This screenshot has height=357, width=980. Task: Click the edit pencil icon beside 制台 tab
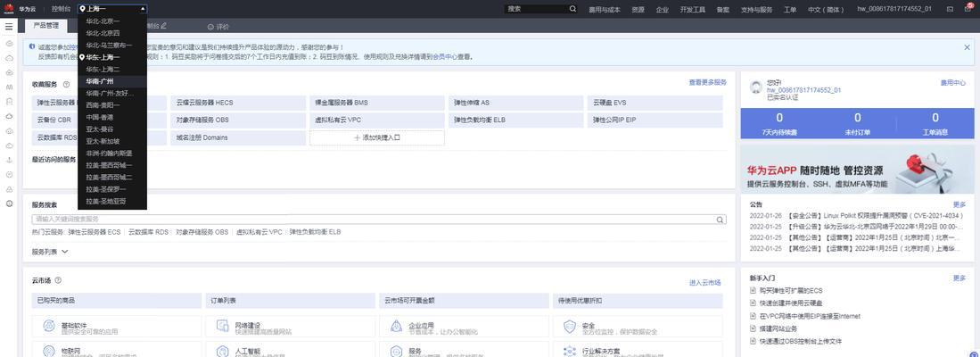(x=164, y=26)
